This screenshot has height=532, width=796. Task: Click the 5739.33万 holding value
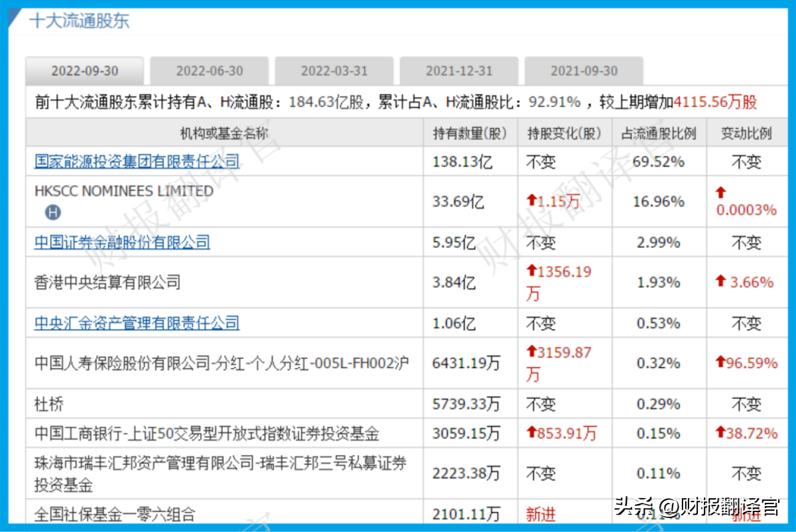pos(466,404)
